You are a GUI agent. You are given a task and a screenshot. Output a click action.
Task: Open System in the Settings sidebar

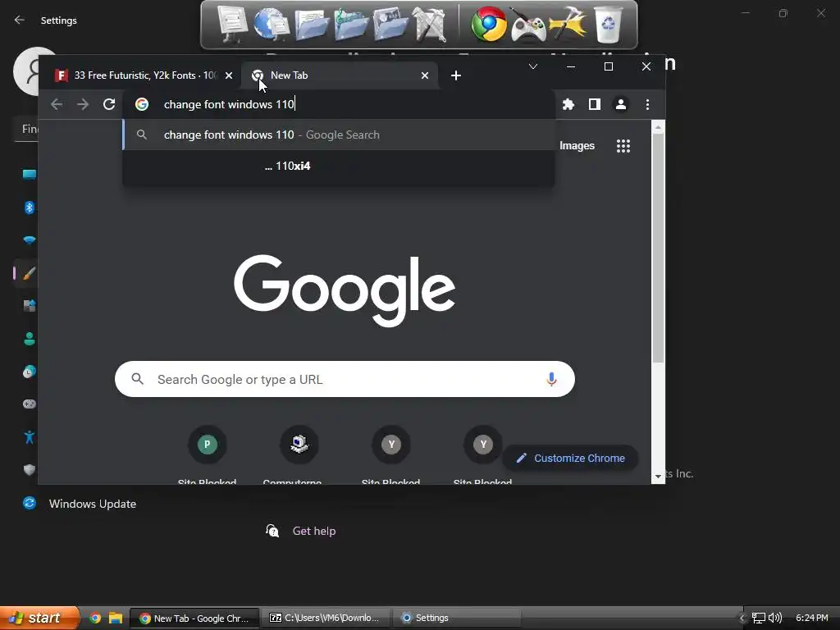pos(29,174)
